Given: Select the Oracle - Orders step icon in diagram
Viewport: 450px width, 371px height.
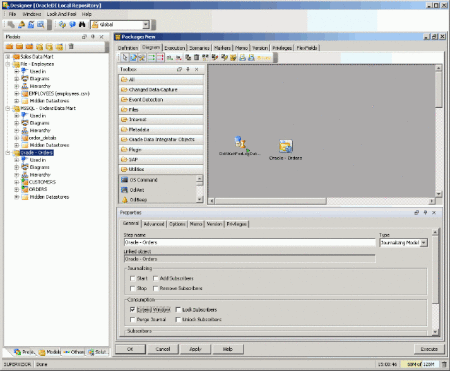Looking at the screenshot, I should pyautogui.click(x=285, y=146).
